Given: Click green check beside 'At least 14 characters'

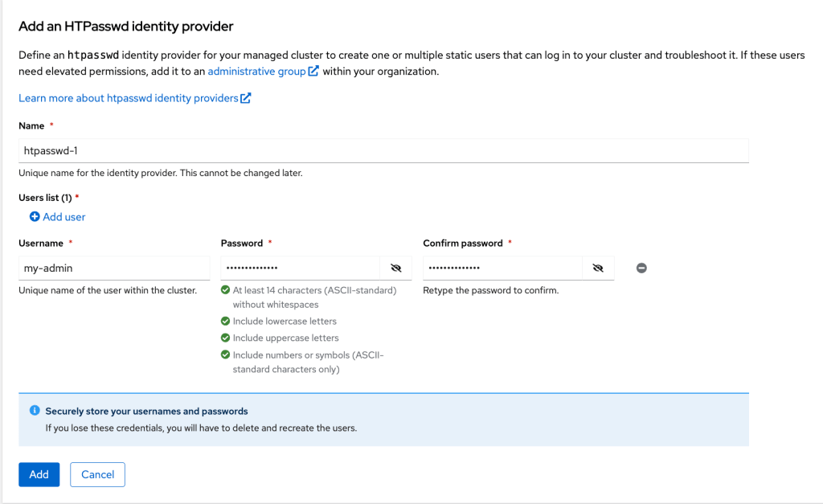Looking at the screenshot, I should coord(225,290).
